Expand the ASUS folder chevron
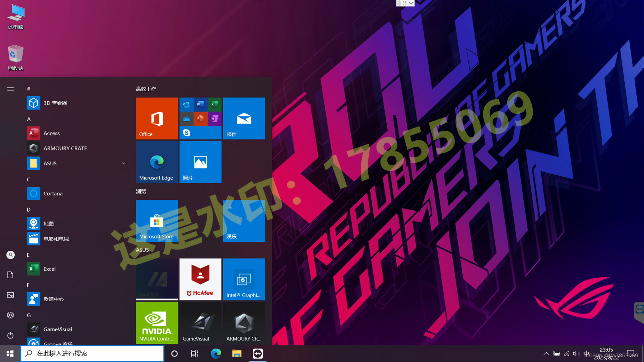This screenshot has height=362, width=644. coord(123,163)
